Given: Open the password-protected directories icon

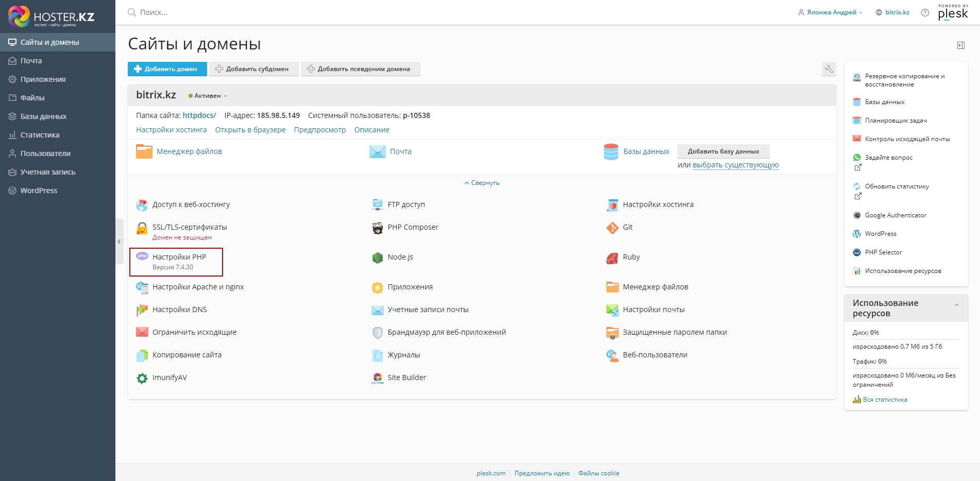Looking at the screenshot, I should tap(613, 333).
